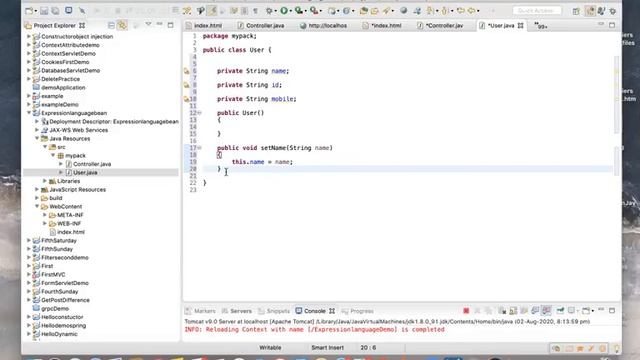Collapse the Expressionlanguagebean project
Viewport: 640px width, 360px height.
pyautogui.click(x=29, y=113)
